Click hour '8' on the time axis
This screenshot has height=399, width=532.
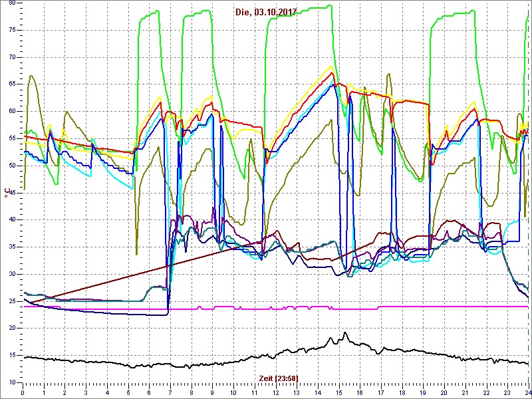click(x=192, y=392)
